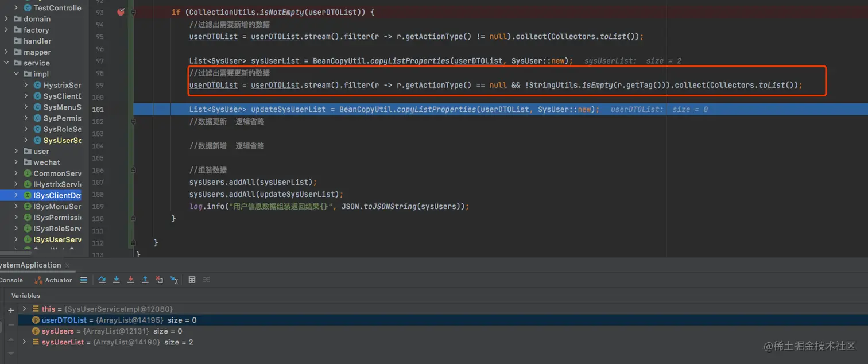
Task: Click the sysUsers parameter icon
Action: 36,331
